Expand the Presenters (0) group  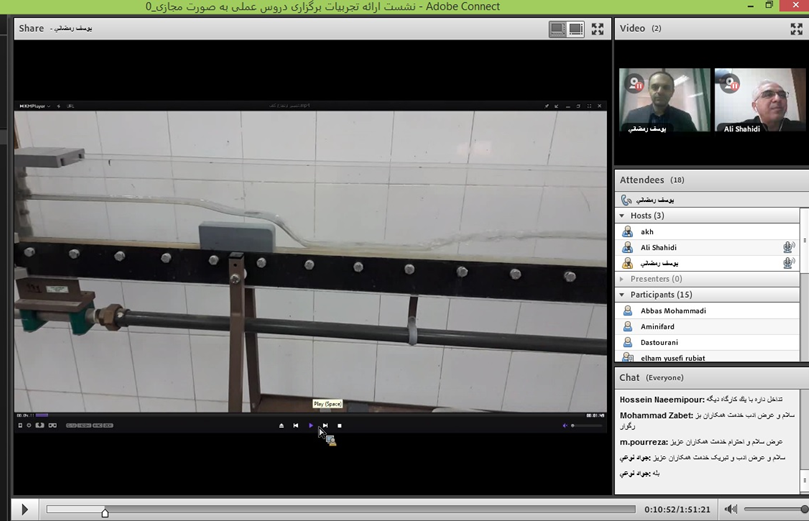click(x=623, y=279)
